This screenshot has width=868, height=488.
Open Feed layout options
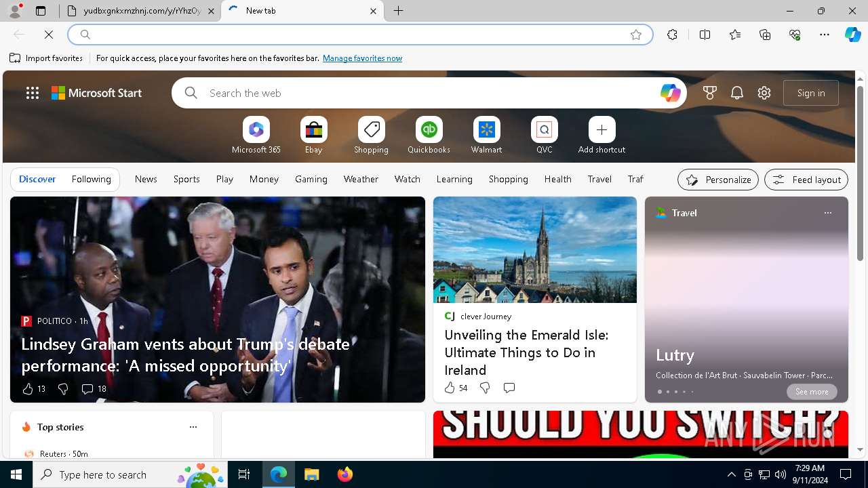coord(806,180)
